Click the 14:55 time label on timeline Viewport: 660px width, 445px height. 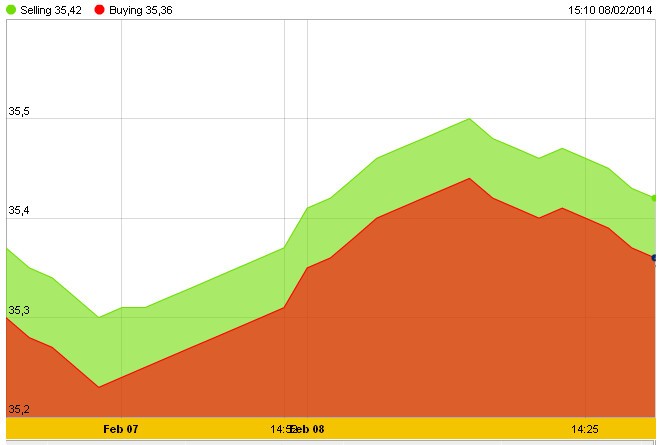pos(281,428)
